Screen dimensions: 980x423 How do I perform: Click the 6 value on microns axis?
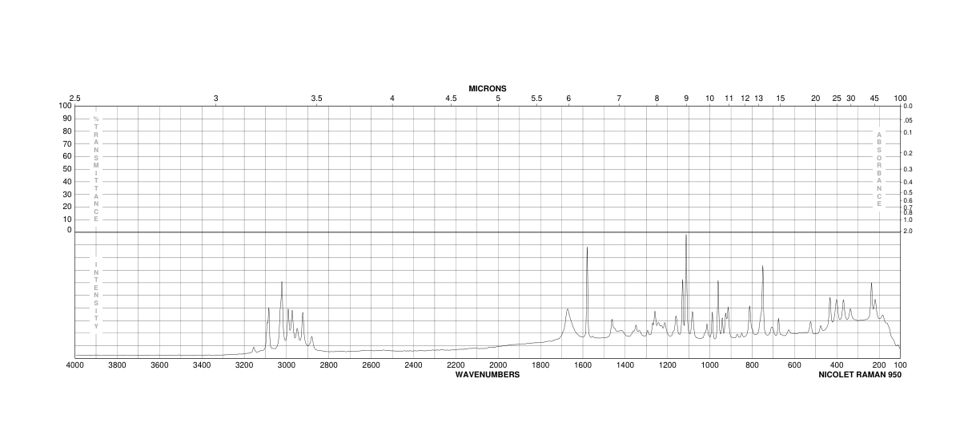coord(568,98)
